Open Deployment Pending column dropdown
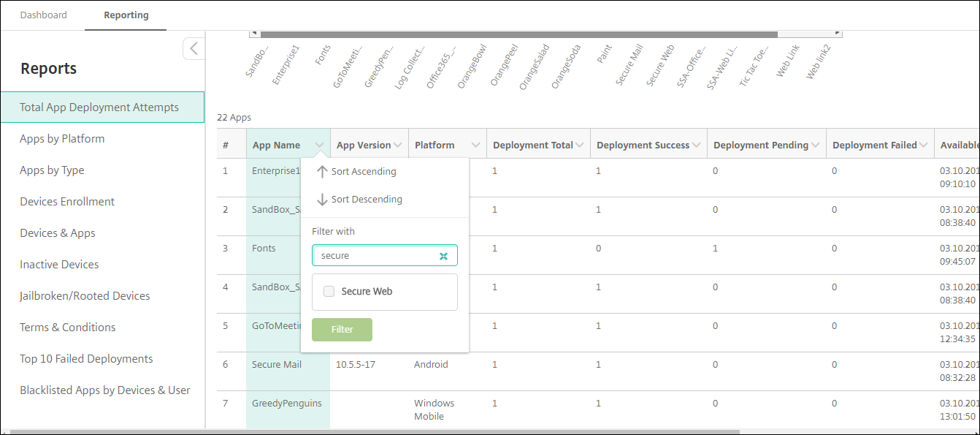 point(815,145)
